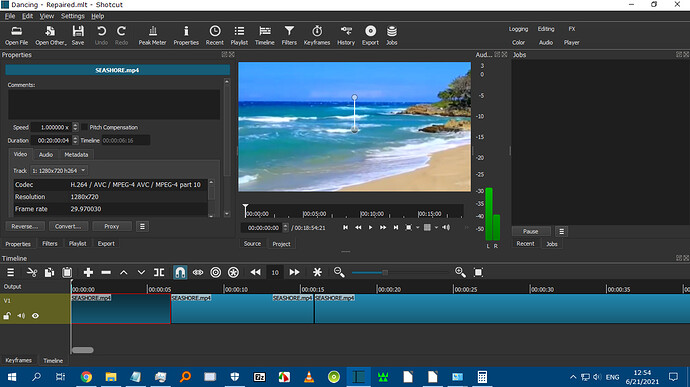This screenshot has width=690, height=387.
Task: Click the Reverse... button
Action: (25, 226)
